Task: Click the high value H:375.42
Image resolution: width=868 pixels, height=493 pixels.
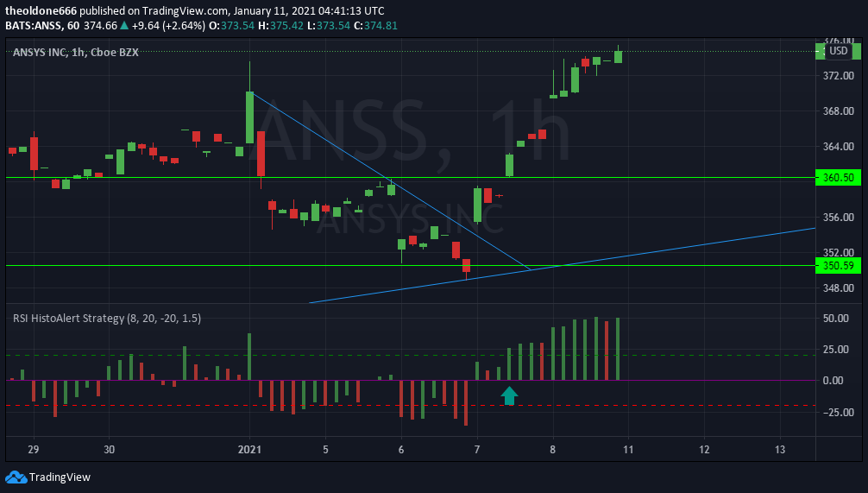Action: pyautogui.click(x=280, y=26)
